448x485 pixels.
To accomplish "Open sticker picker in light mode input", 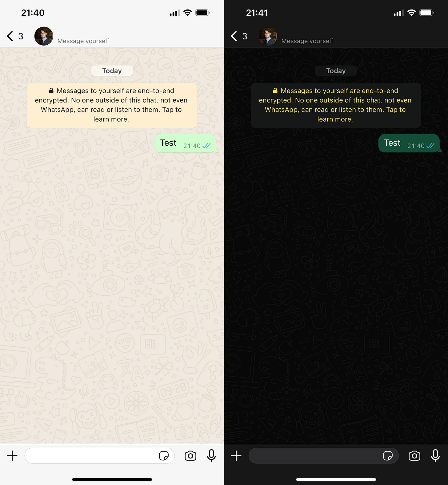I will click(x=164, y=456).
